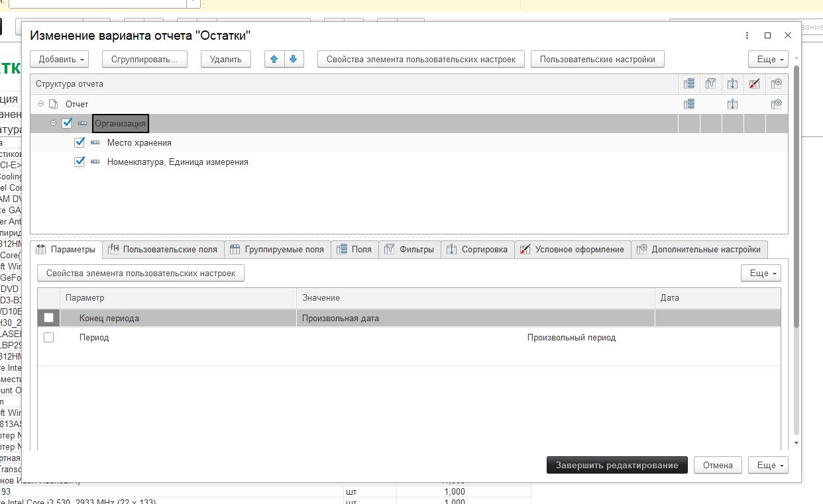Click Завершить редактирование button
Screen dimensions: 823x504
pos(617,465)
